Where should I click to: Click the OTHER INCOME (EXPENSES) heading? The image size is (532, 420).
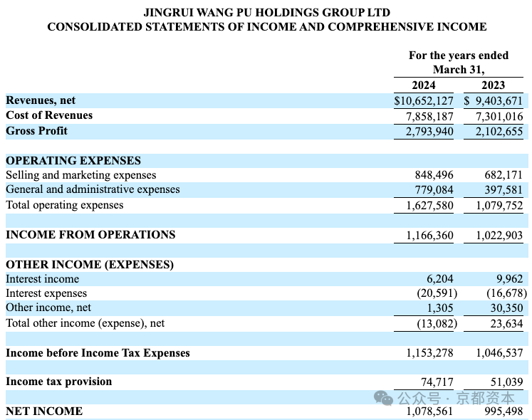pos(90,265)
